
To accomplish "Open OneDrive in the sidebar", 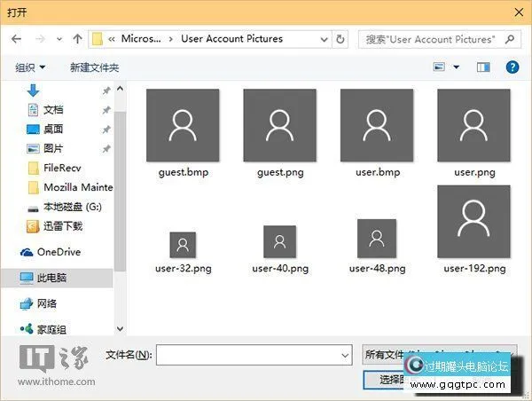I will click(x=59, y=252).
